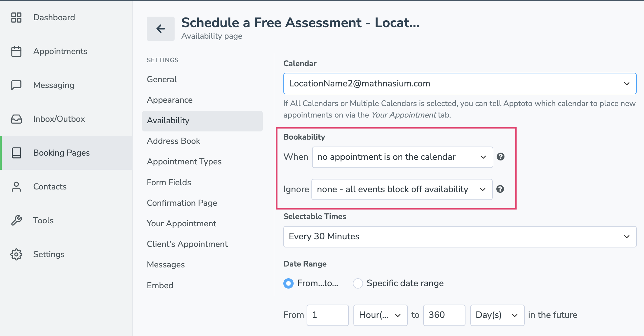
Task: Open the Day(s) unit dropdown
Action: coord(497,315)
